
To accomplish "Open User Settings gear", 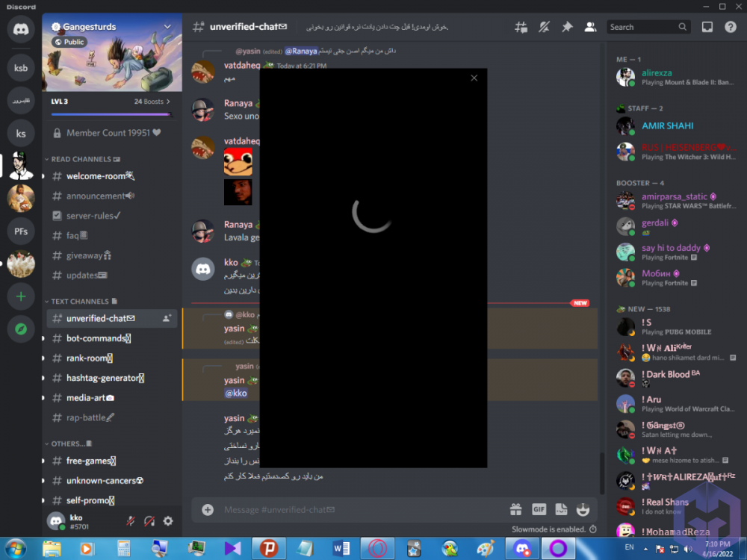I will coord(168,521).
